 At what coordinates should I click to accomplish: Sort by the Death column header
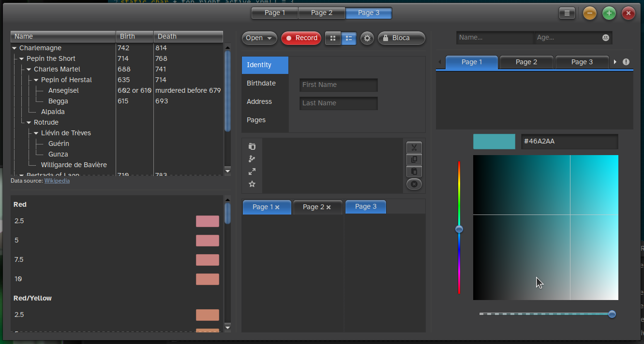188,37
